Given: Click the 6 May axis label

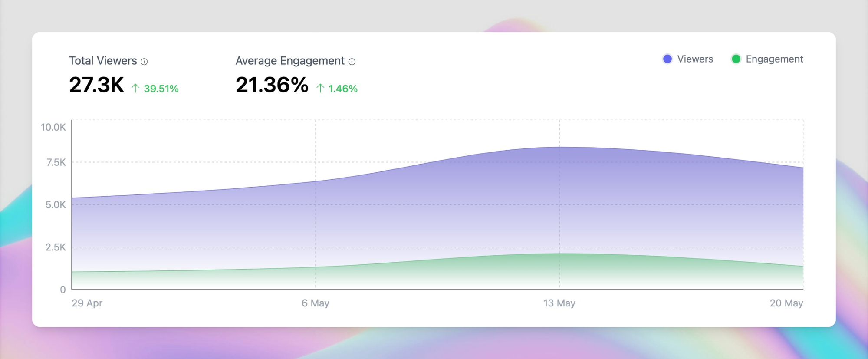Looking at the screenshot, I should 316,303.
